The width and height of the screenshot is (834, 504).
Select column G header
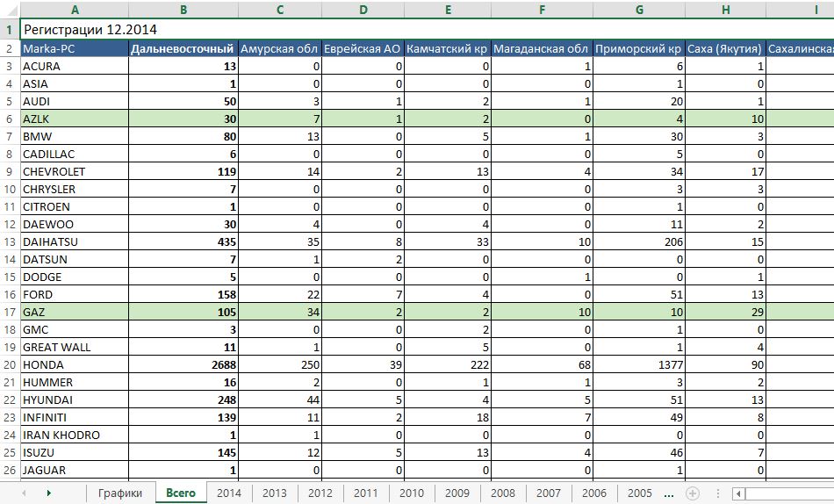(x=638, y=10)
